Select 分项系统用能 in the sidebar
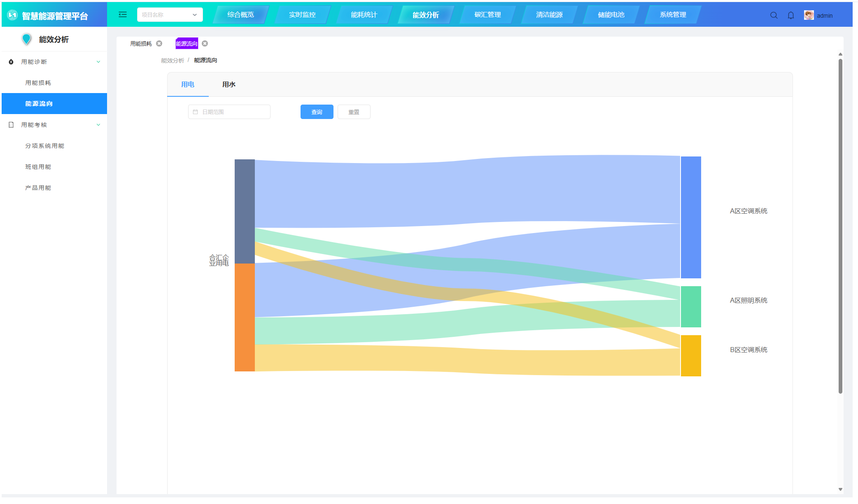858x504 pixels. tap(44, 146)
